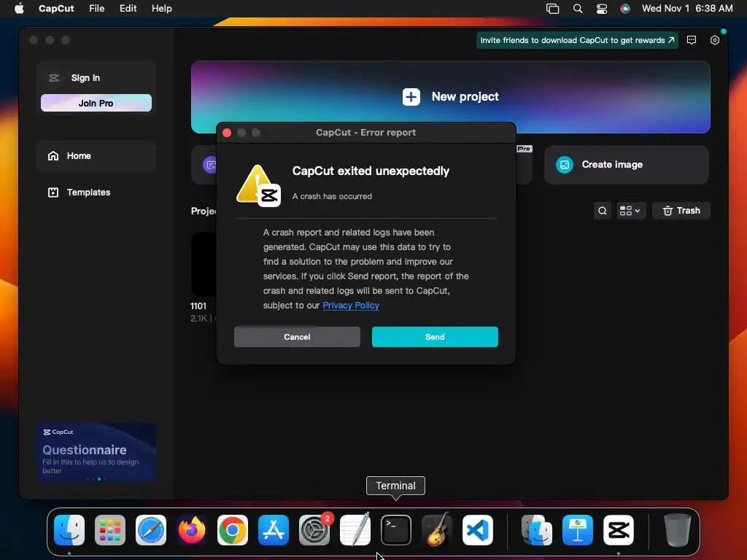Click Siri icon in menu bar
The image size is (747, 560).
(625, 9)
